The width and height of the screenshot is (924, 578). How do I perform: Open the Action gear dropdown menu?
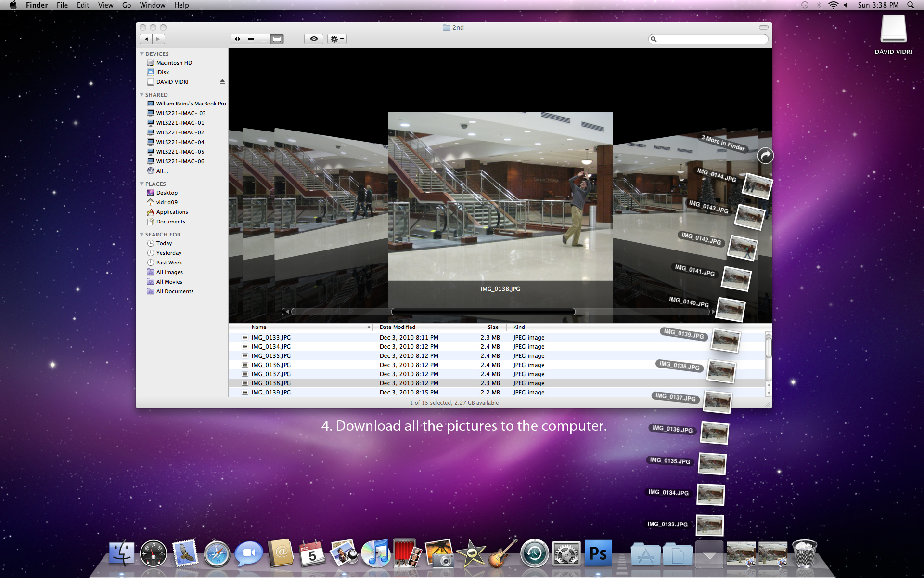(x=337, y=39)
